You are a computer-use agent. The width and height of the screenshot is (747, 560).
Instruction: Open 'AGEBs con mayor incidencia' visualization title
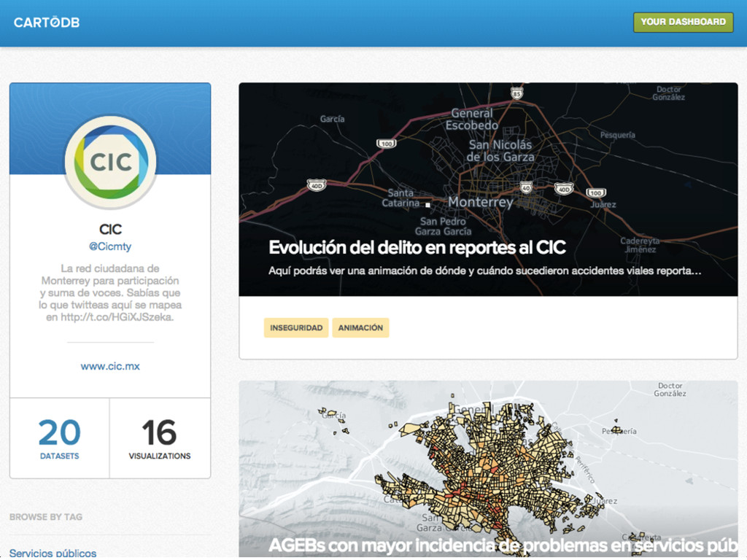(503, 545)
